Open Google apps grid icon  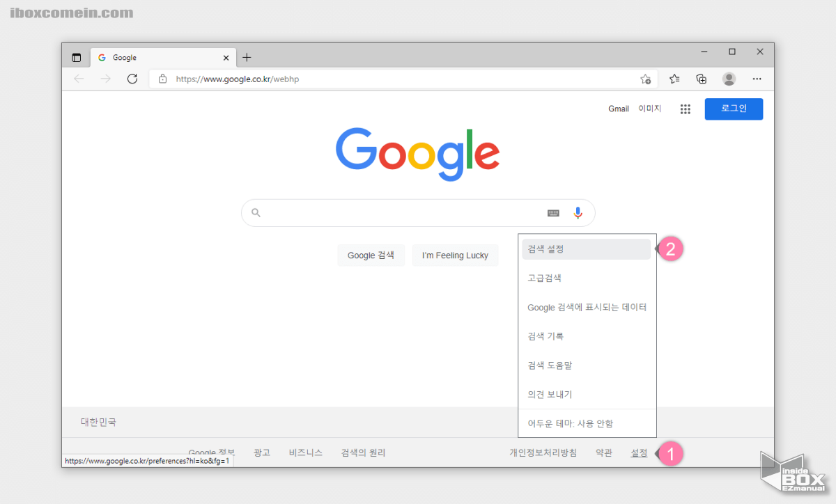686,109
